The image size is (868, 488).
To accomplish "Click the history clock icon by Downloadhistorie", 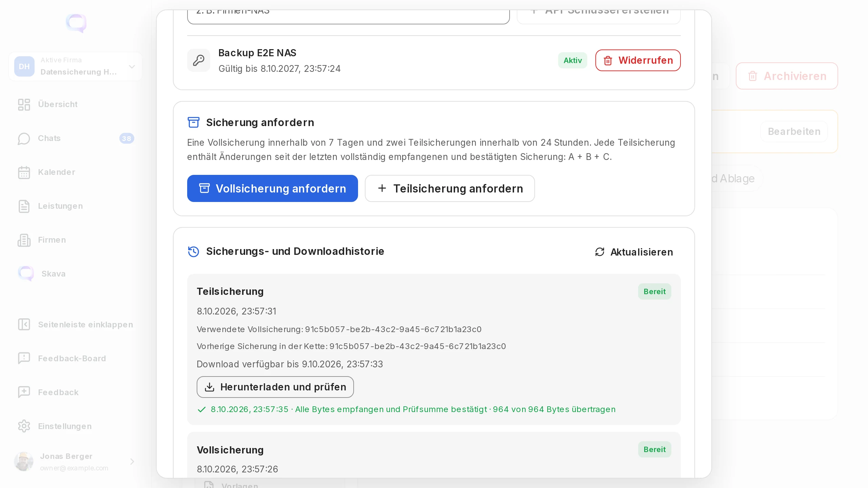I will pos(194,251).
